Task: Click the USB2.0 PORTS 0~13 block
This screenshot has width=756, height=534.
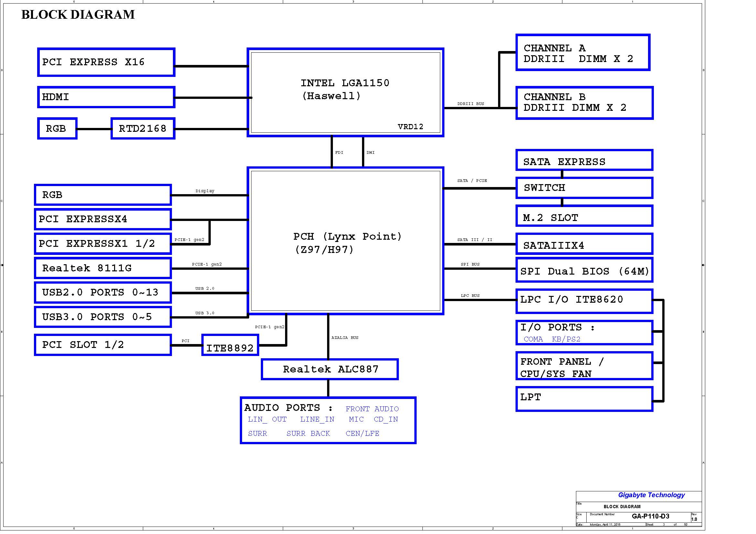Action: 103,292
